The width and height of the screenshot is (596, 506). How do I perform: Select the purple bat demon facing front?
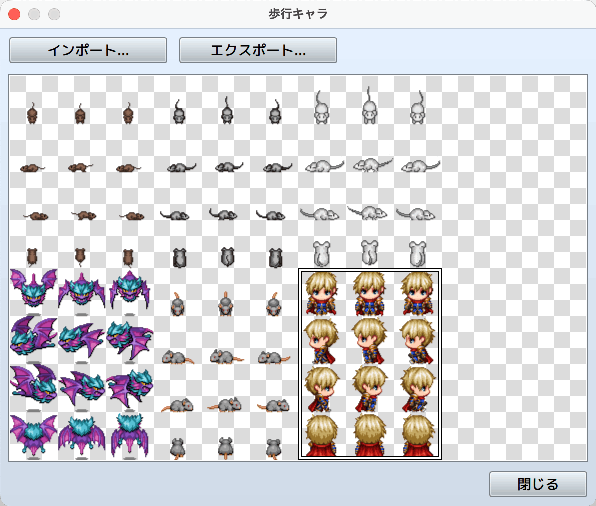click(x=82, y=292)
